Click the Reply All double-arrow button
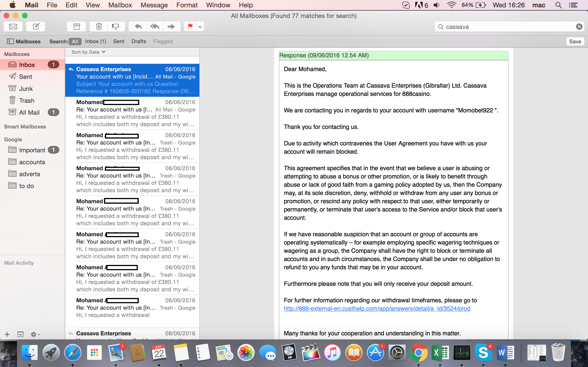588x367 pixels. click(x=155, y=26)
